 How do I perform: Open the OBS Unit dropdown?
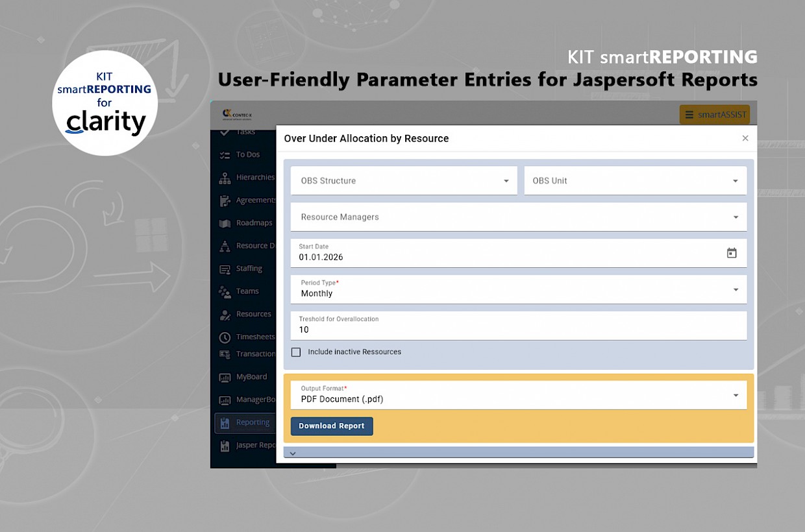[636, 180]
